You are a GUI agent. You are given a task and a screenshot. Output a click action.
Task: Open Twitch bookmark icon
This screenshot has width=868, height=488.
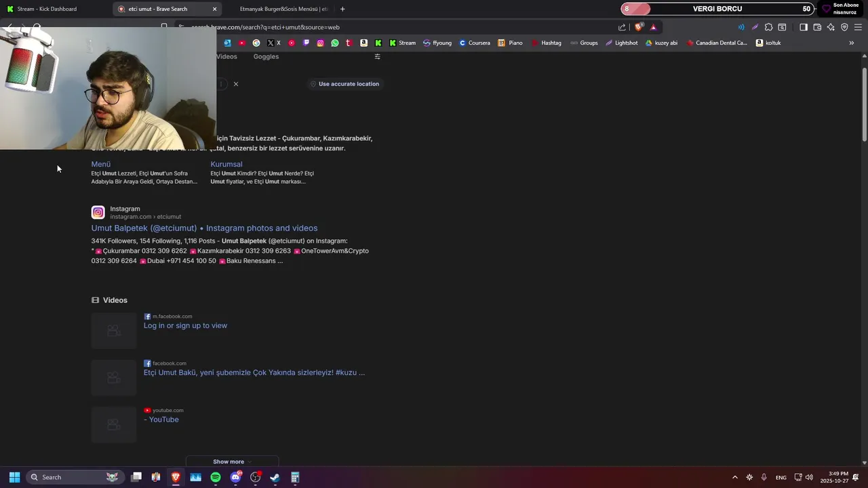306,43
